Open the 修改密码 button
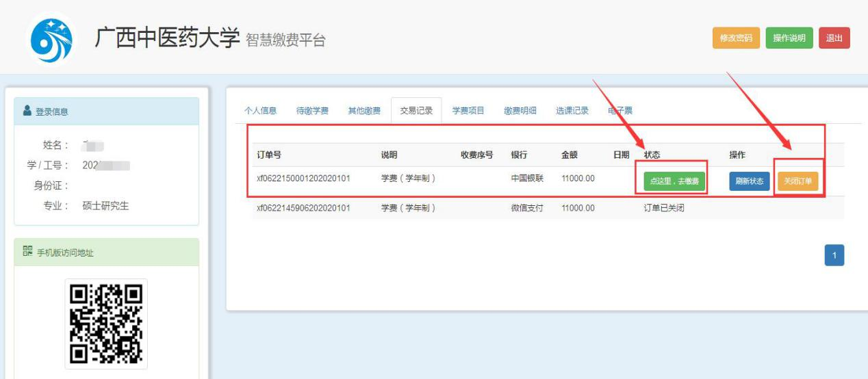The height and width of the screenshot is (379, 868). (x=736, y=38)
